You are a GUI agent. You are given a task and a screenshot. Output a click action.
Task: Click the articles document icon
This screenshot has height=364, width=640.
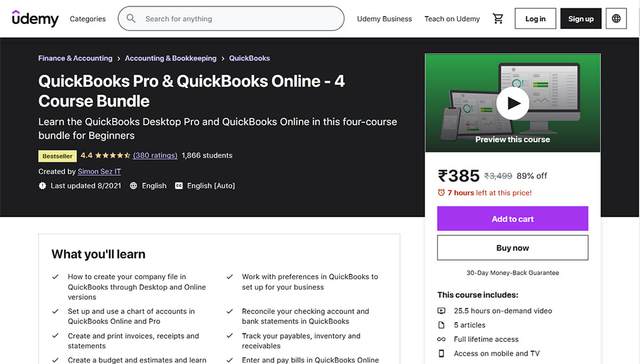[x=442, y=325]
